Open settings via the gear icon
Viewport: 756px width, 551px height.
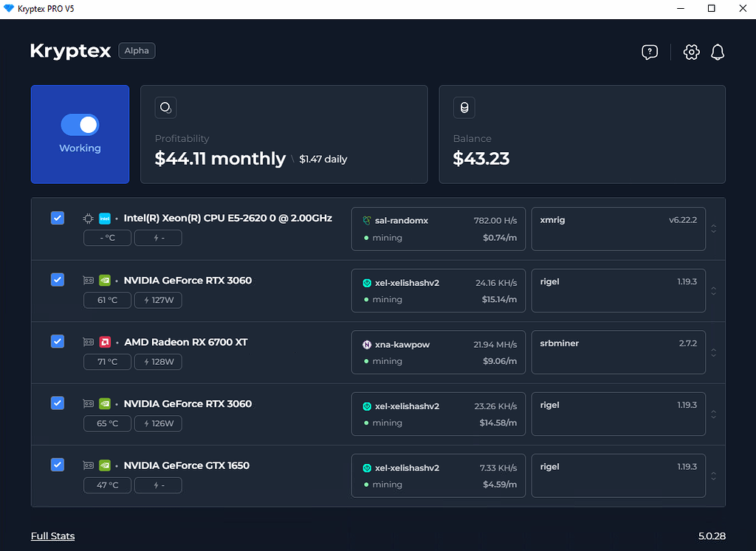(x=691, y=52)
